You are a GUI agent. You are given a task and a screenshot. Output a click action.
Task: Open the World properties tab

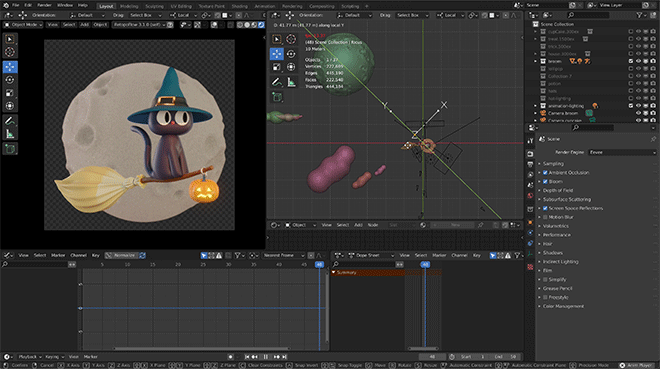click(530, 196)
